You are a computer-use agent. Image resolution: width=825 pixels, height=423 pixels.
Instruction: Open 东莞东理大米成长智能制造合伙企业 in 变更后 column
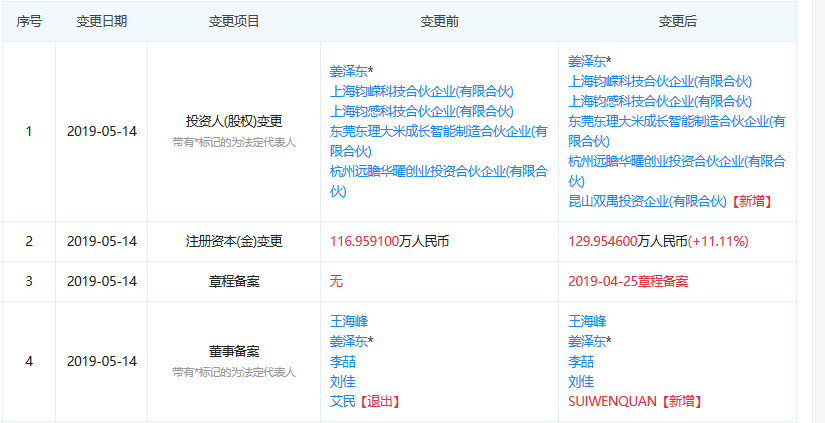tap(677, 132)
